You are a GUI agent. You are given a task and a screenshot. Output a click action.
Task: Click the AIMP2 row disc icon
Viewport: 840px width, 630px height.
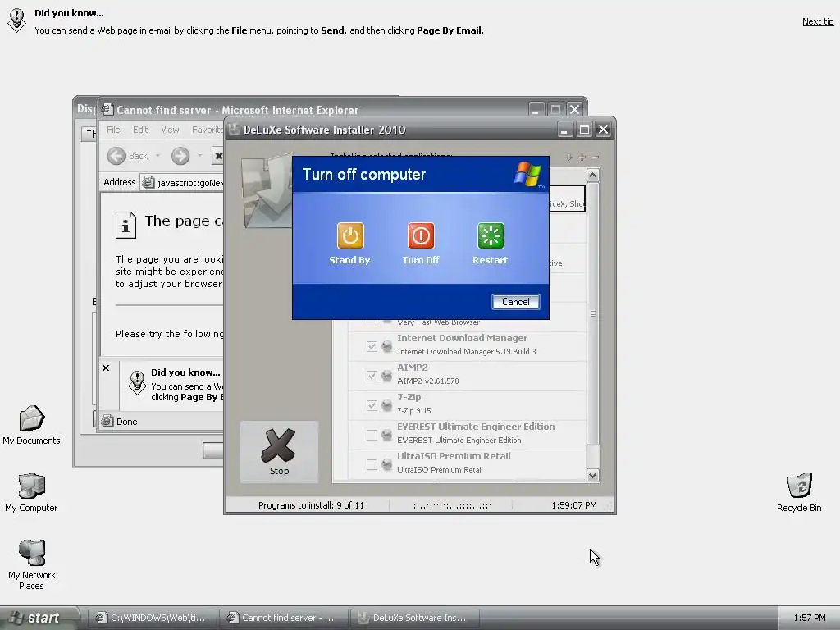coord(387,376)
